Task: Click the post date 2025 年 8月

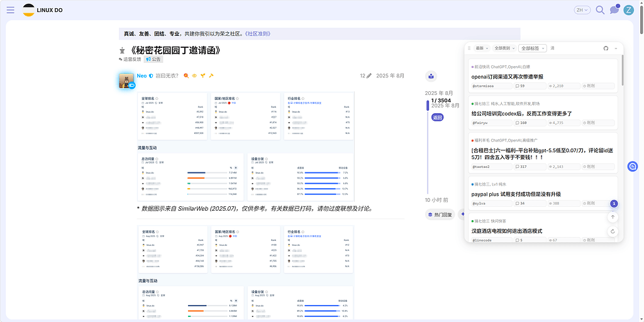Action: pyautogui.click(x=390, y=75)
